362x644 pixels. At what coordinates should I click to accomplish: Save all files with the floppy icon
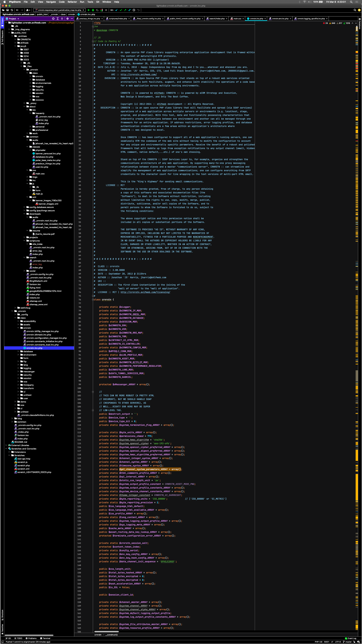(x=8, y=10)
